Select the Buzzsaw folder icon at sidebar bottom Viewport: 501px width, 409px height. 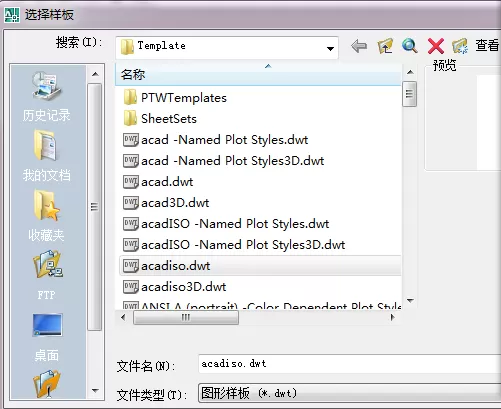pos(47,383)
